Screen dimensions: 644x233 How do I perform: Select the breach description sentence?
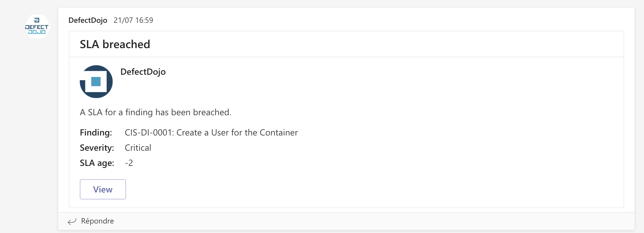click(155, 112)
